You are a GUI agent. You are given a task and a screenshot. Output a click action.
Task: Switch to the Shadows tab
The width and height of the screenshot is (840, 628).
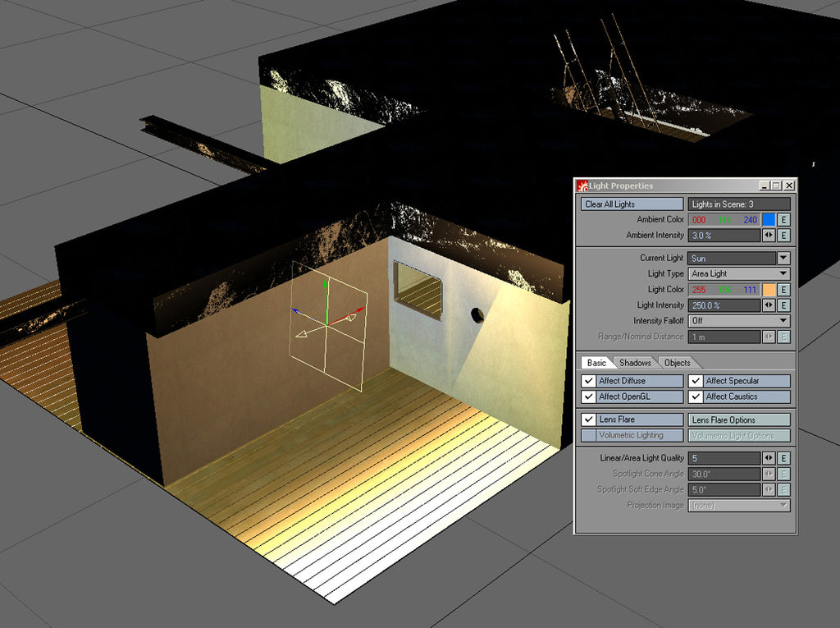click(x=635, y=363)
